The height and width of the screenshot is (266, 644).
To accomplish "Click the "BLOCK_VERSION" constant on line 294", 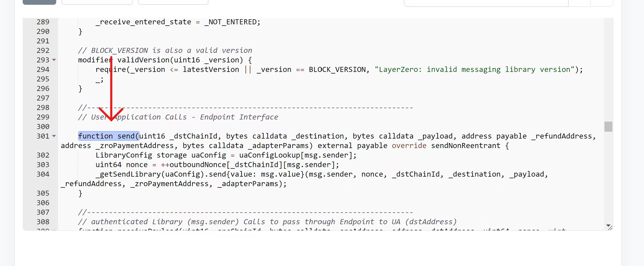I will click(337, 70).
